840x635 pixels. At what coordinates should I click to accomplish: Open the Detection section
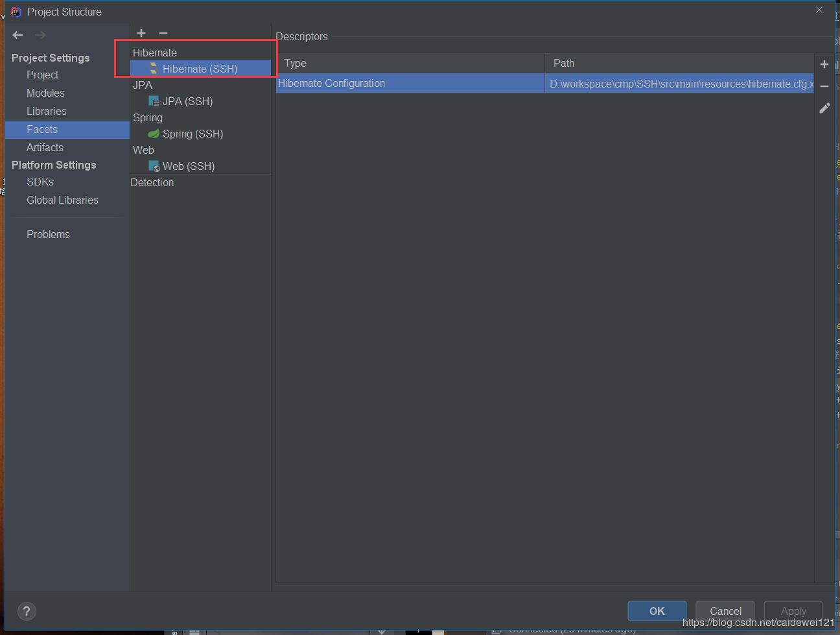pyautogui.click(x=152, y=182)
